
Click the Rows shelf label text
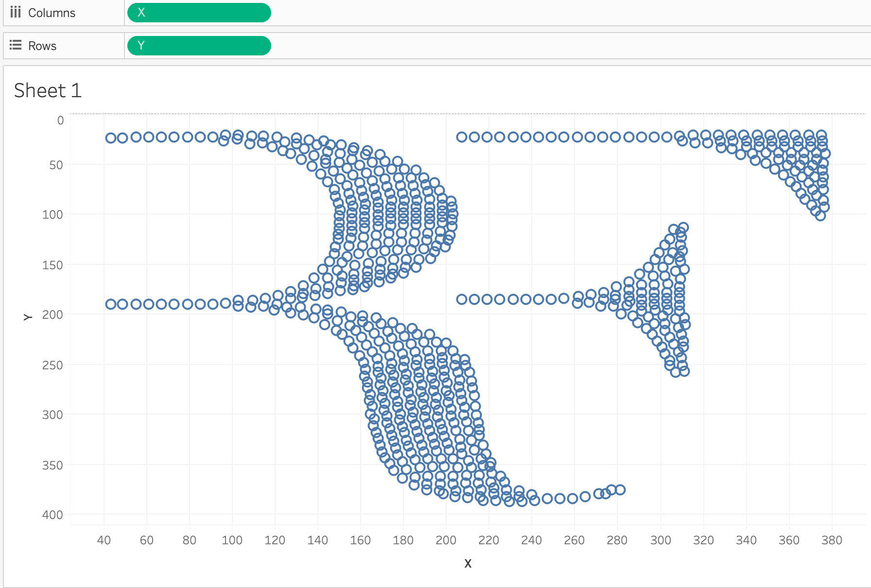pyautogui.click(x=42, y=46)
